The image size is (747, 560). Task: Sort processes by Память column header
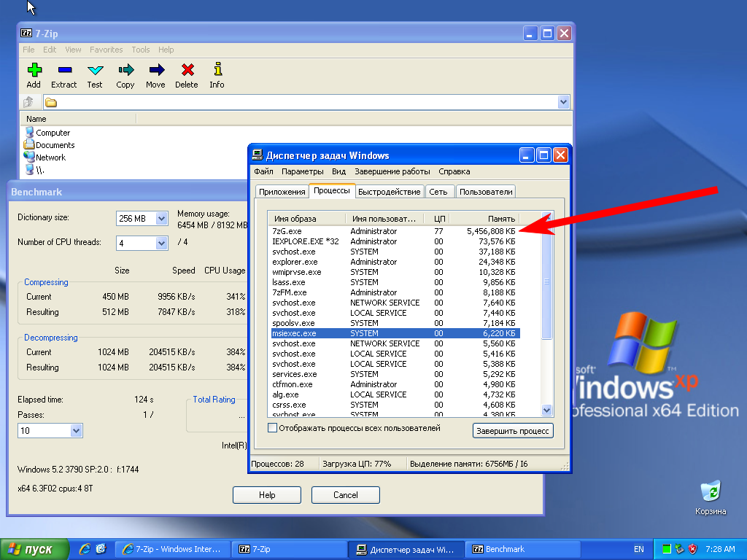click(x=484, y=219)
